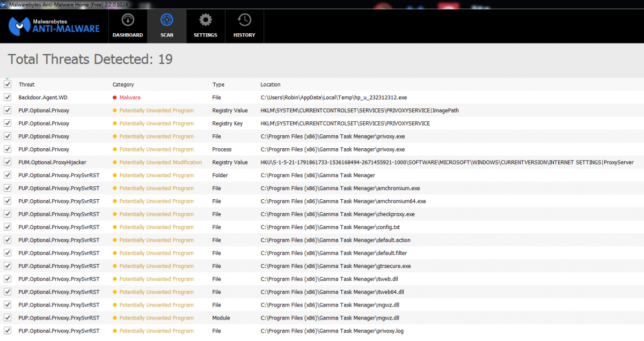This screenshot has width=644, height=341.
Task: Uncheck checkbox for amchromium.exe row
Action: (x=8, y=188)
